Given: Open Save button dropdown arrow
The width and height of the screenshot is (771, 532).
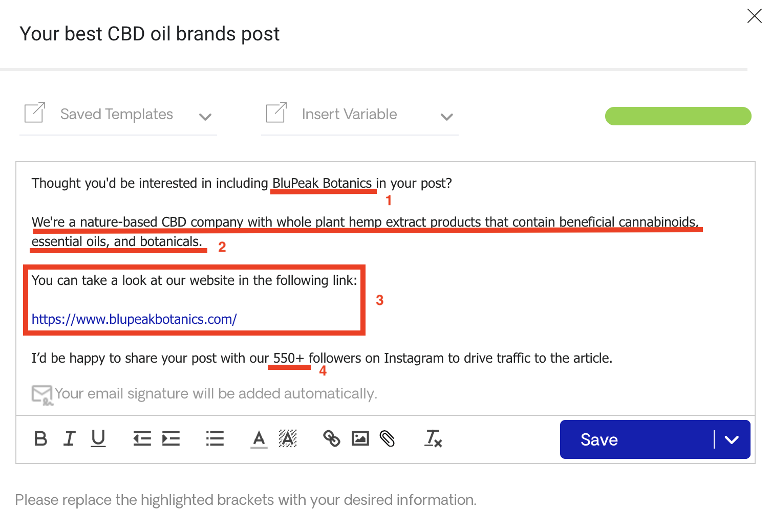Looking at the screenshot, I should (x=732, y=439).
